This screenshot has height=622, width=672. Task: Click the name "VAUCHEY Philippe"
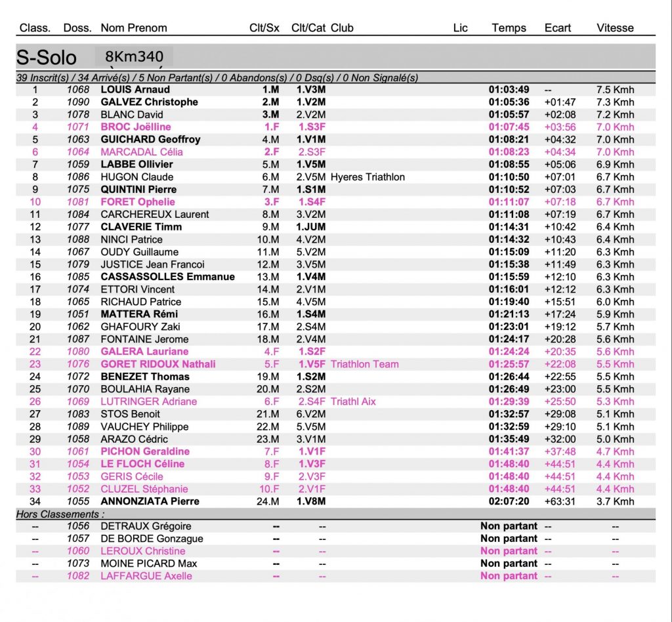coord(144,426)
